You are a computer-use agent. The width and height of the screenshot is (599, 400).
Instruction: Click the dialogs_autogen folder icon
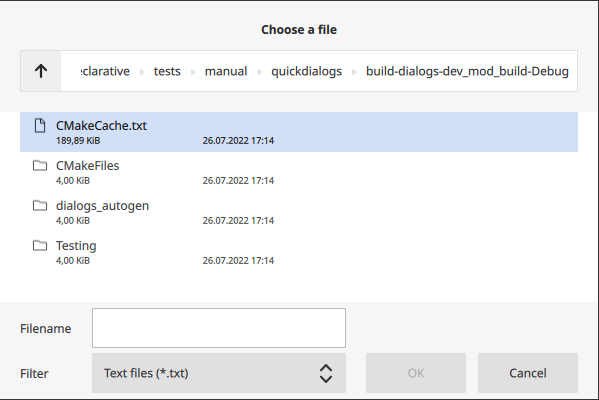click(x=40, y=206)
